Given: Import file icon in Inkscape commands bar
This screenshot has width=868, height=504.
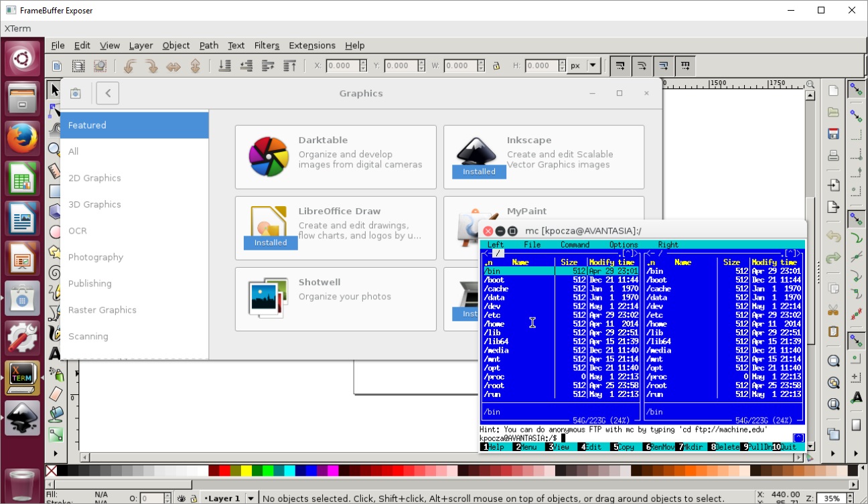Looking at the screenshot, I should [x=833, y=185].
